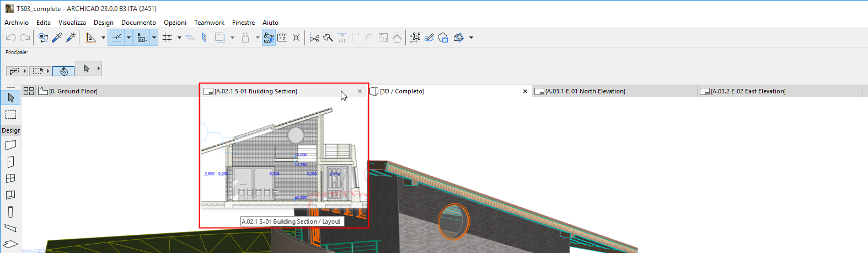
Task: Select the split scissors icon
Action: click(314, 38)
